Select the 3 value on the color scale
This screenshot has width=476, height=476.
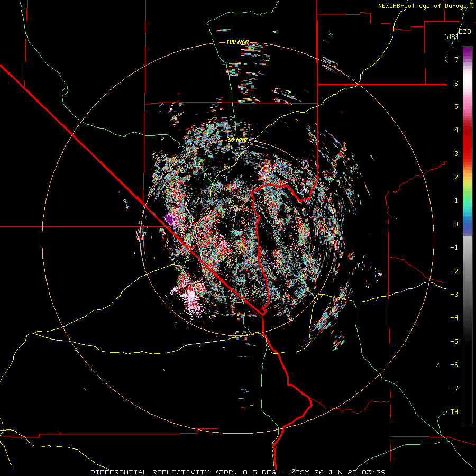pyautogui.click(x=456, y=153)
